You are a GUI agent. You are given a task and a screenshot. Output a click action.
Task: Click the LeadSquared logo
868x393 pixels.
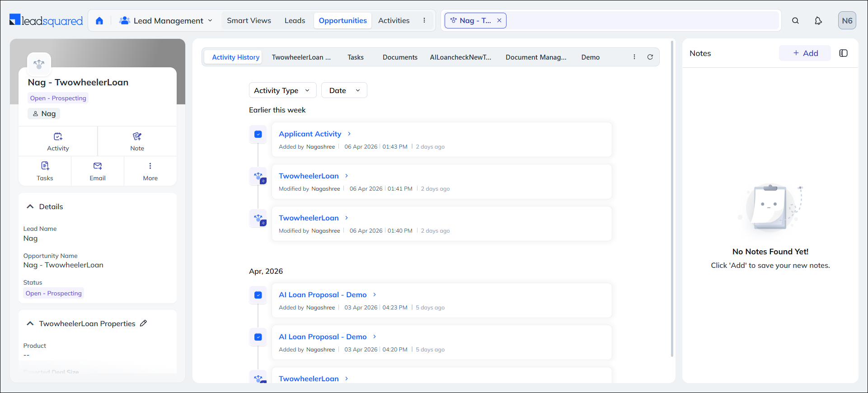point(46,20)
